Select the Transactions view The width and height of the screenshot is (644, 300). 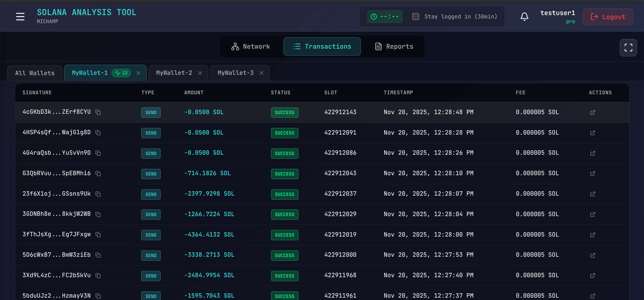322,46
